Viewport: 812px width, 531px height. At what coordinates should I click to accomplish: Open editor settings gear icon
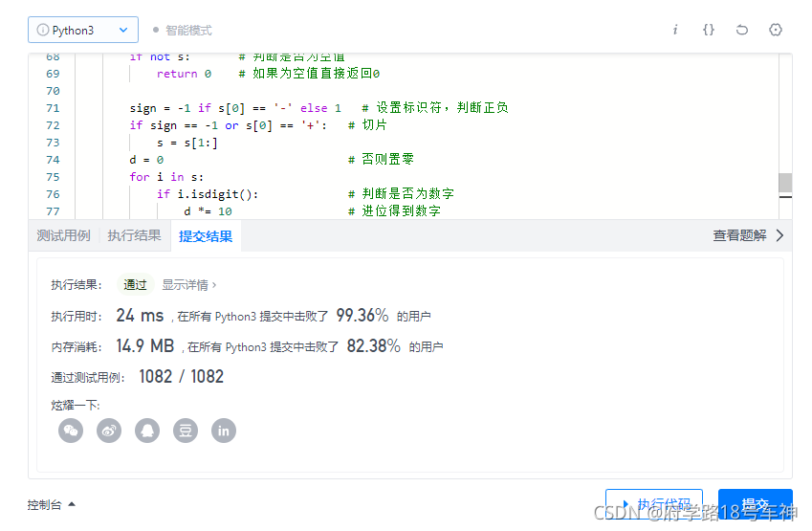[776, 30]
